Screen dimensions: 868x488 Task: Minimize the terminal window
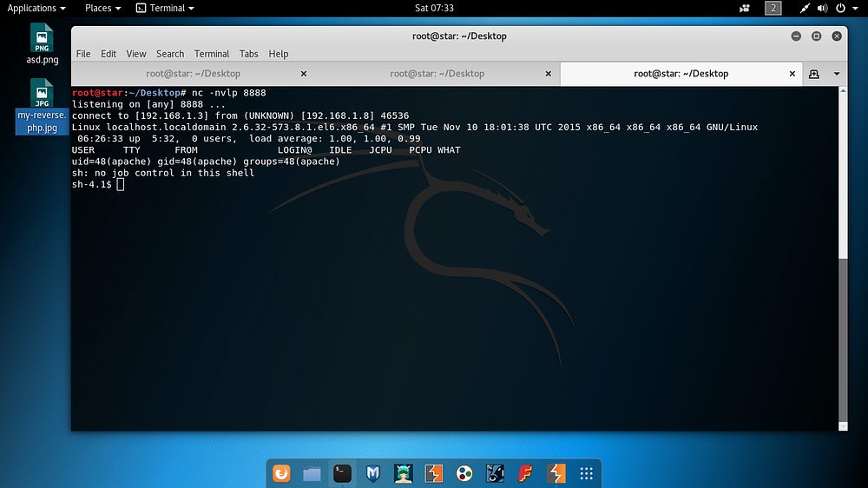pos(796,36)
